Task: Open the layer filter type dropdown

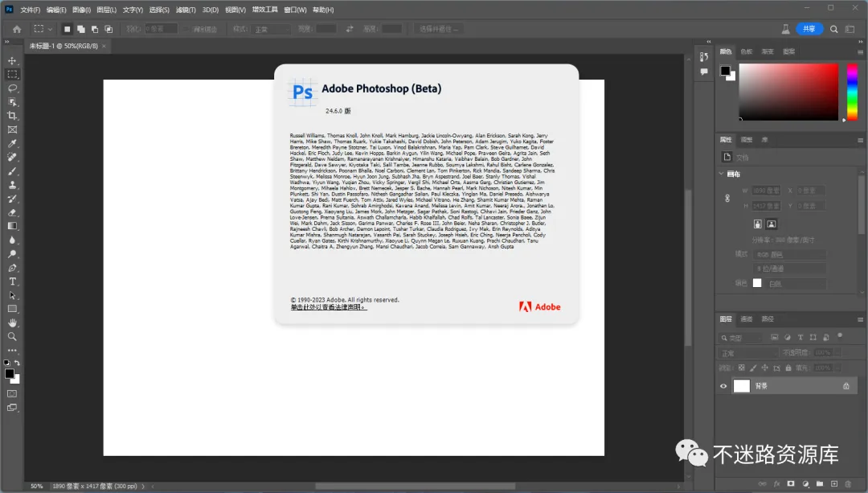Action: 741,337
